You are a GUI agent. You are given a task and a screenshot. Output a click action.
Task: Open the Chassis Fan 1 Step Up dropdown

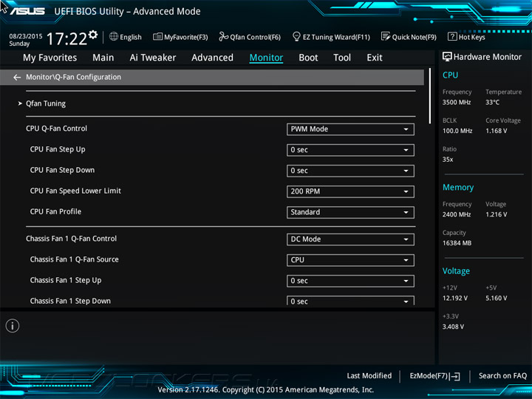pyautogui.click(x=350, y=281)
